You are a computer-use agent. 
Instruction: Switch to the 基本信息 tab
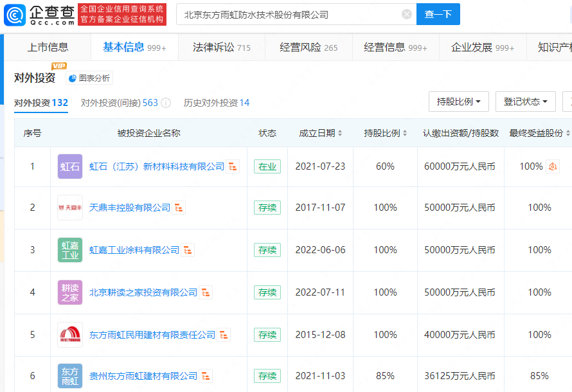pos(134,47)
